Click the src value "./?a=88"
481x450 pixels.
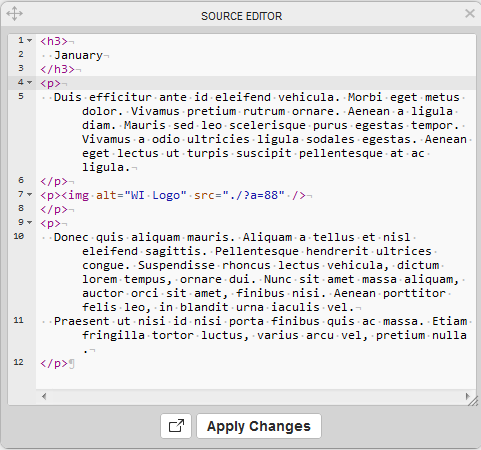[254, 195]
